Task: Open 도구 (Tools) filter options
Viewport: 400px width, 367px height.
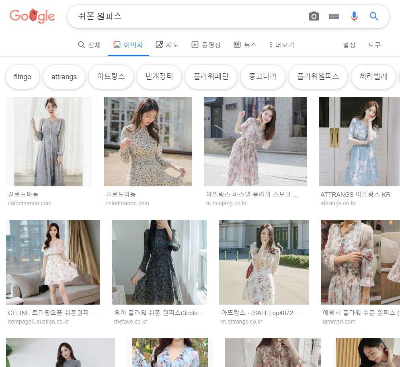Action: pos(374,45)
